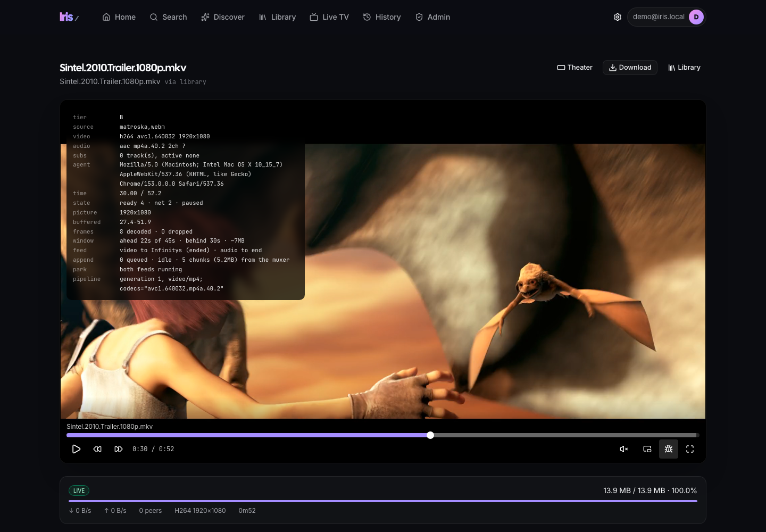Image resolution: width=766 pixels, height=532 pixels.
Task: Click the download speed '0 B/s' stat
Action: click(80, 511)
